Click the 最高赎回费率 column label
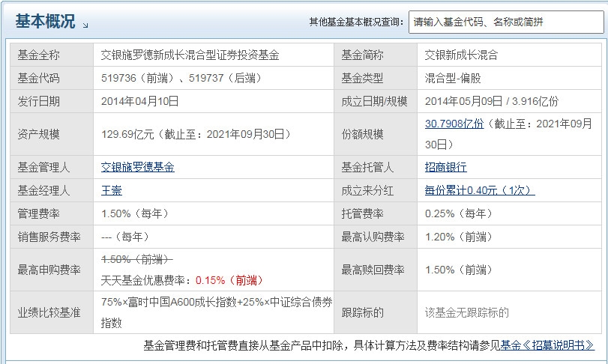608x364 pixels. tap(373, 270)
